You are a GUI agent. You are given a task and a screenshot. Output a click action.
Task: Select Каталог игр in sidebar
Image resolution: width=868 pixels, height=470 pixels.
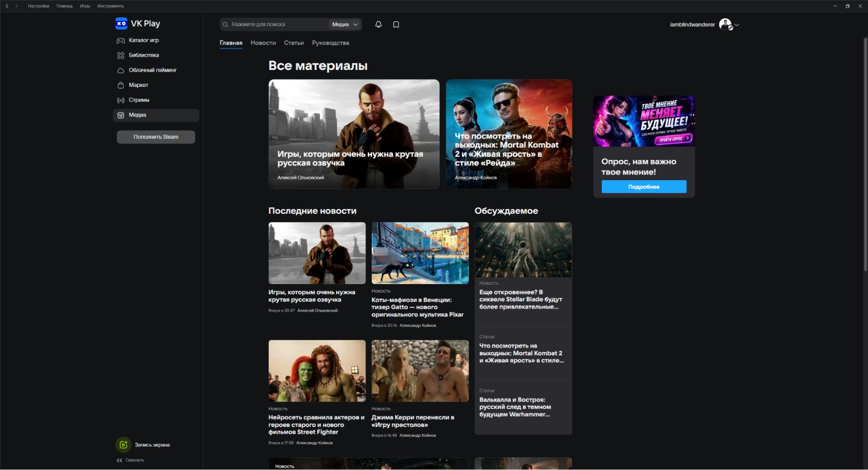144,40
